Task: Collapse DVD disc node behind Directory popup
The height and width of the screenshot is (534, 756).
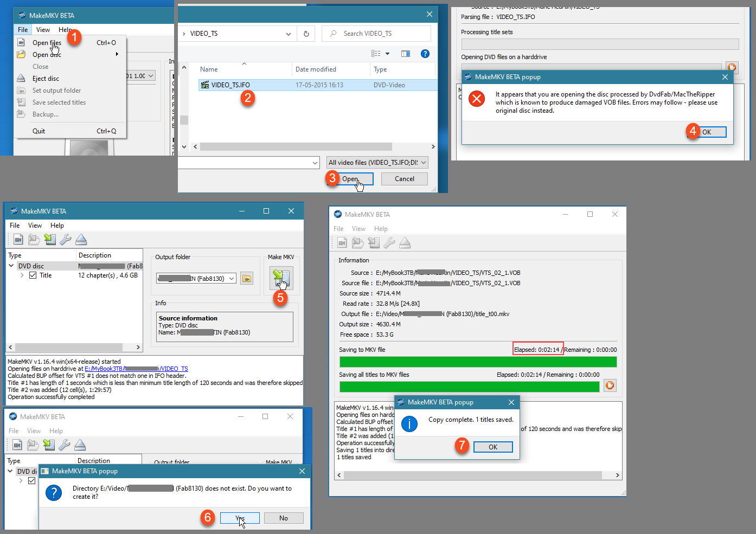Action: (10, 471)
